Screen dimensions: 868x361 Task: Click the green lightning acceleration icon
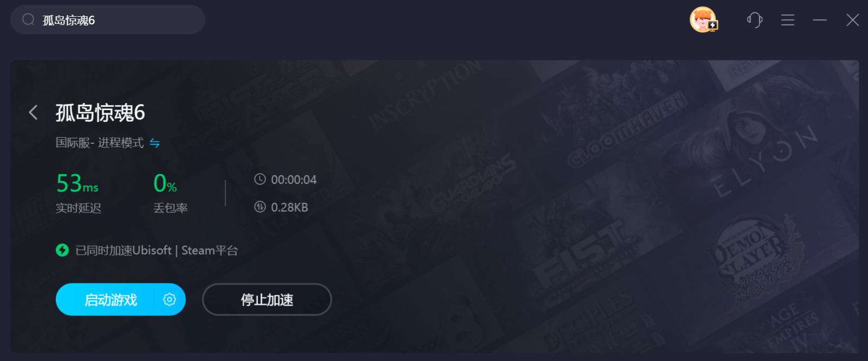click(62, 250)
